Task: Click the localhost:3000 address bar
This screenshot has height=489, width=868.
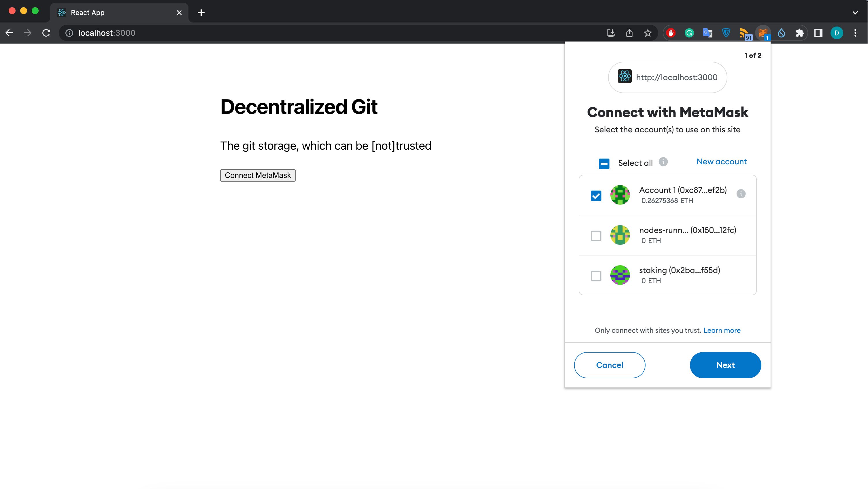Action: [107, 33]
